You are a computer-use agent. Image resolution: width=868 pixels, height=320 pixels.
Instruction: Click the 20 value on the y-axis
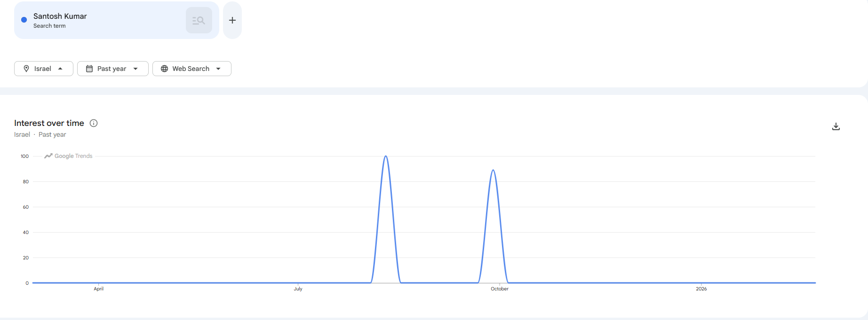point(26,258)
